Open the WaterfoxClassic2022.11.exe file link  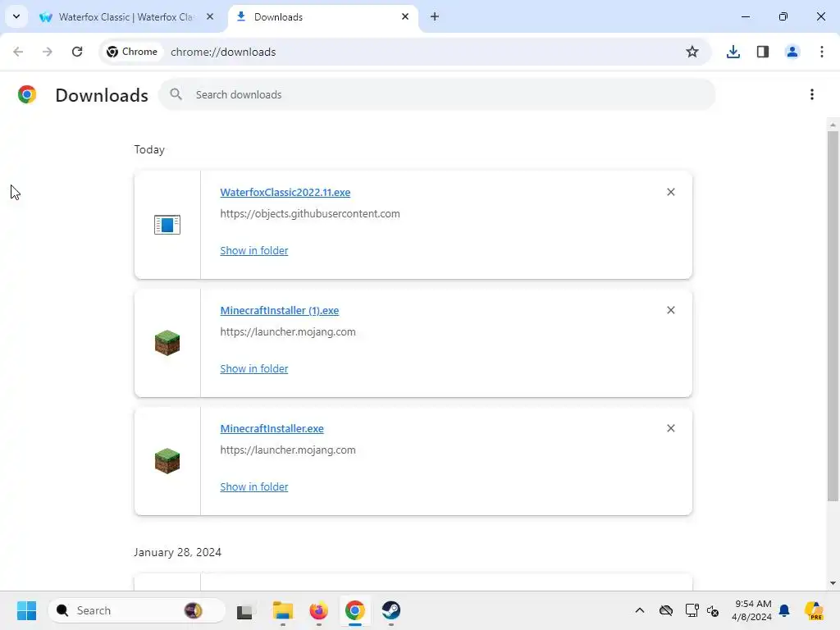[285, 192]
